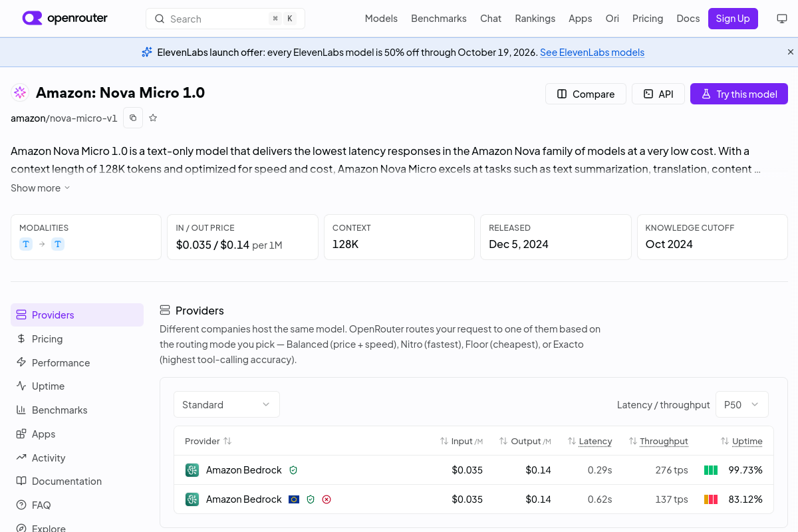Dismiss the ElevenLabs launch offer banner
This screenshot has width=798, height=532.
point(791,52)
